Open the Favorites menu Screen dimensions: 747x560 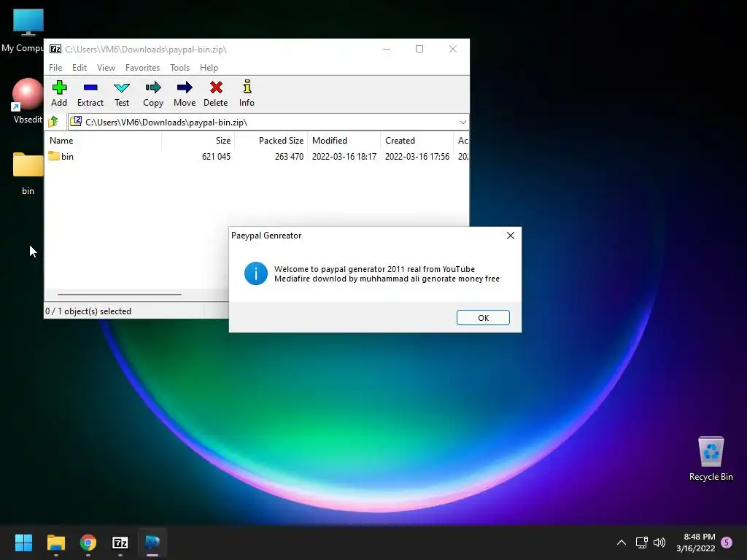click(x=142, y=68)
